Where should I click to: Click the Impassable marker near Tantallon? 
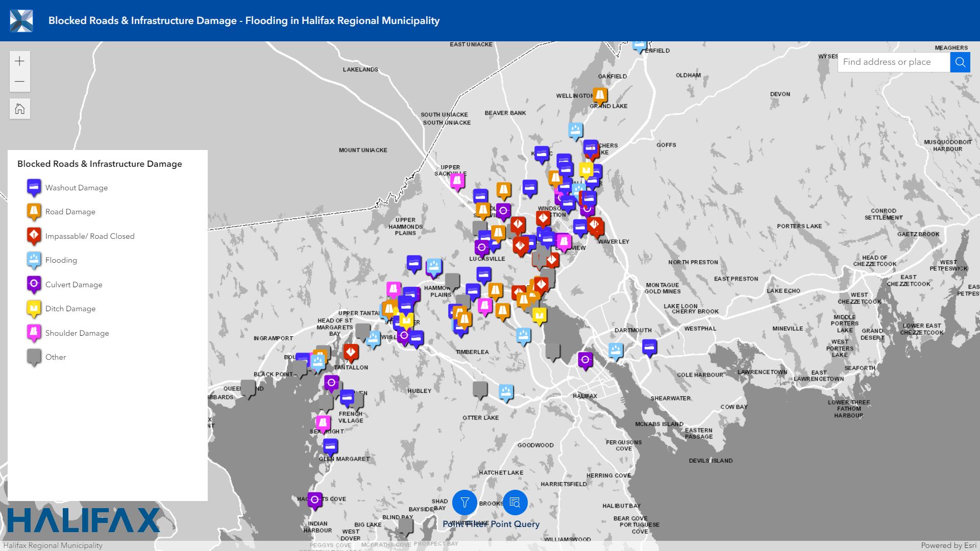click(351, 352)
